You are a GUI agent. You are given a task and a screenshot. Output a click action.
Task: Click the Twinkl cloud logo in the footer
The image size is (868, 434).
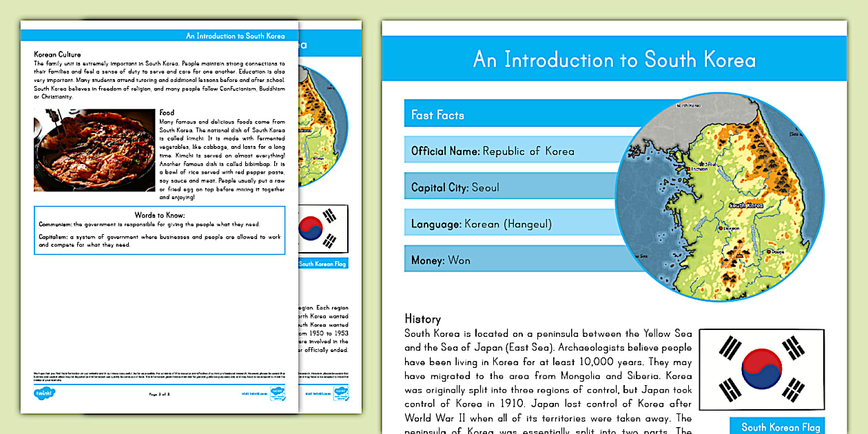pyautogui.click(x=43, y=393)
